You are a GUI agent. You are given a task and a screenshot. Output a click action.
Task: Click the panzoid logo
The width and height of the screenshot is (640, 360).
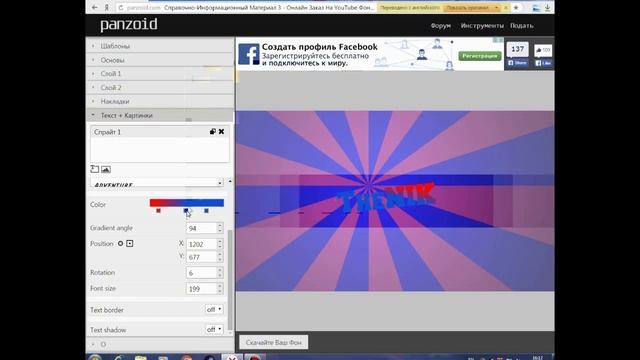click(x=129, y=25)
